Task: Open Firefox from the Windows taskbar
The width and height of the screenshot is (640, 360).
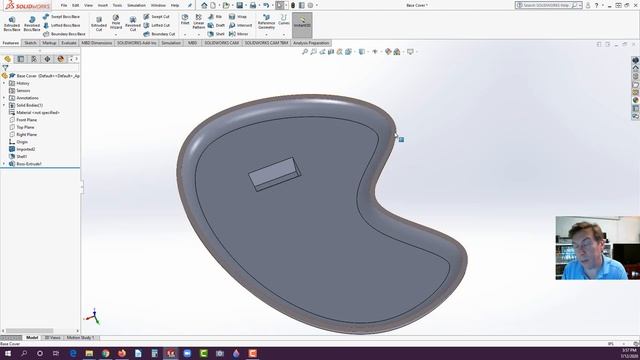Action: pos(122,353)
